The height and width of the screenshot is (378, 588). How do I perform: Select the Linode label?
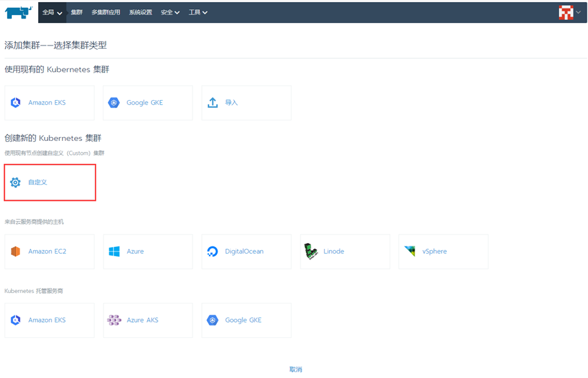[334, 252]
